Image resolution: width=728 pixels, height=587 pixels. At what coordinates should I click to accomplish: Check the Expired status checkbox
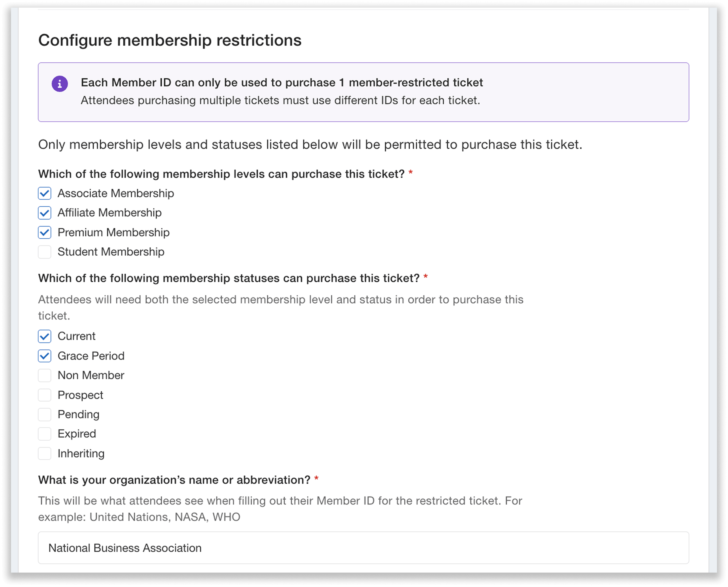point(44,433)
